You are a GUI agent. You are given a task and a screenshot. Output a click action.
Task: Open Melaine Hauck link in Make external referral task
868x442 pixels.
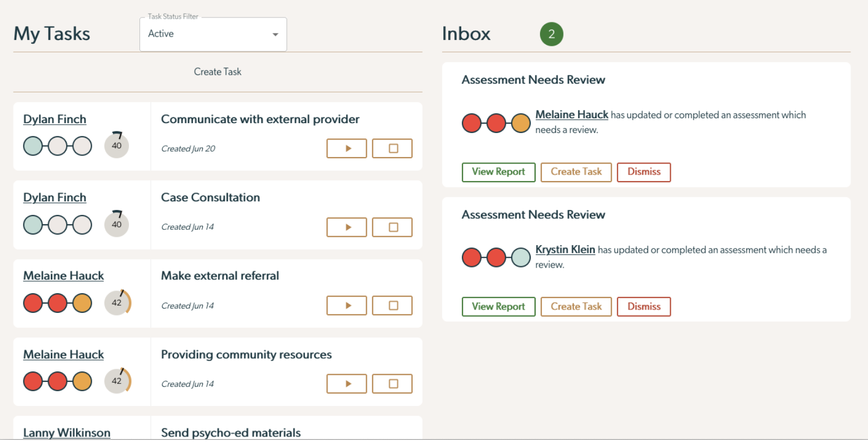[63, 276]
